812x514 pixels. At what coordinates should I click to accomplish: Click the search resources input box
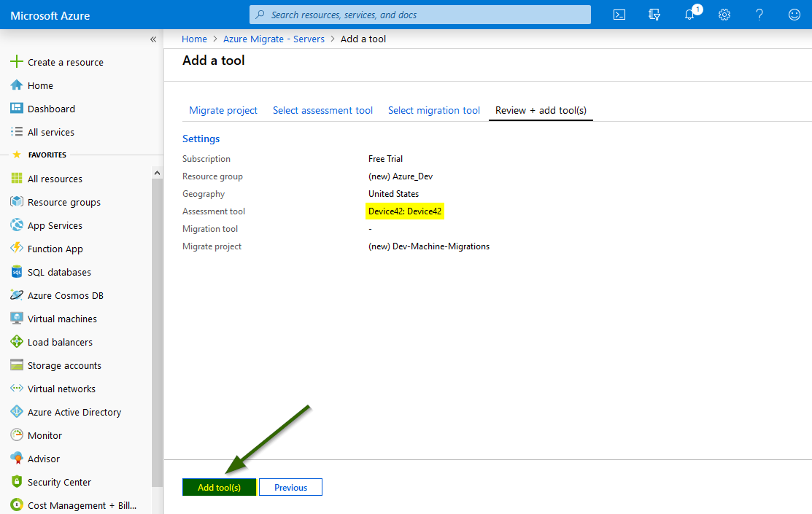[x=420, y=15]
